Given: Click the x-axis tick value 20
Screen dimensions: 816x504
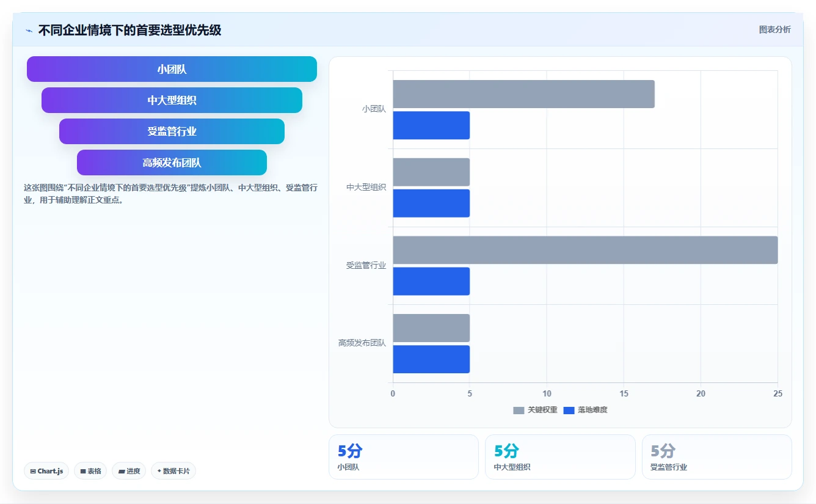Looking at the screenshot, I should click(x=701, y=393).
